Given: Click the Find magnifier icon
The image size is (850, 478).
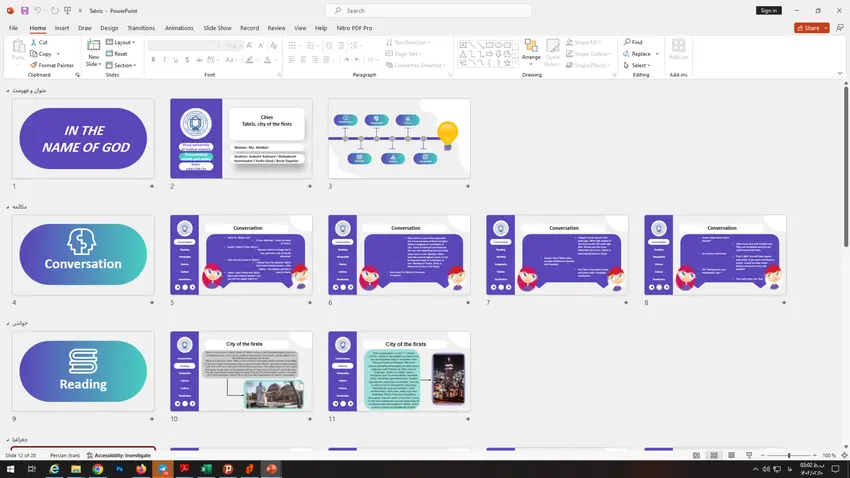Looking at the screenshot, I should [x=625, y=42].
